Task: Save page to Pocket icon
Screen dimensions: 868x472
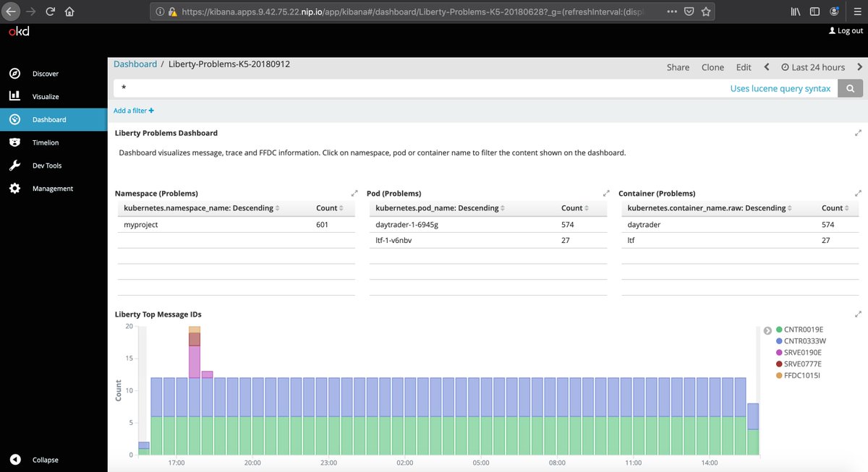Action: (x=689, y=12)
